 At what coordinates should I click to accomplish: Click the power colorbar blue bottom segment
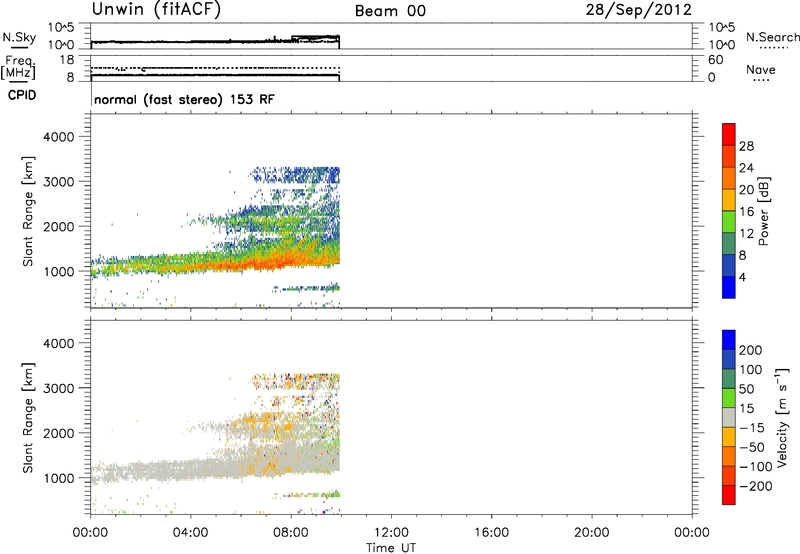click(x=729, y=287)
